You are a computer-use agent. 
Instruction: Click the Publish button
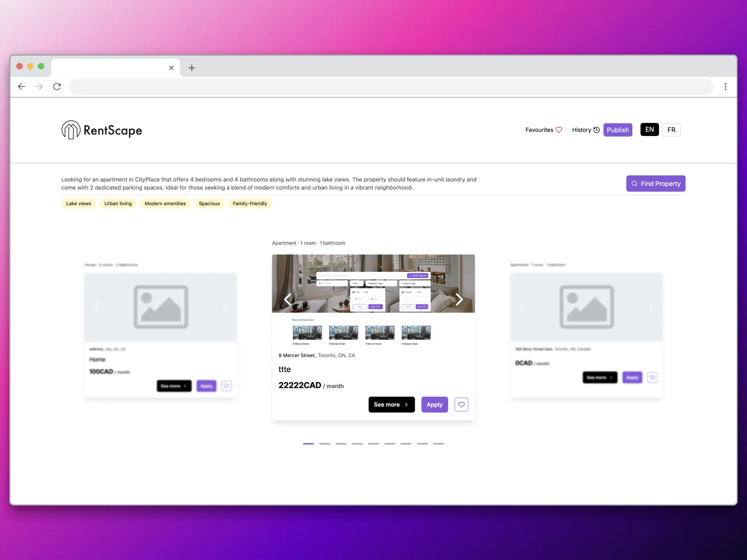click(617, 129)
